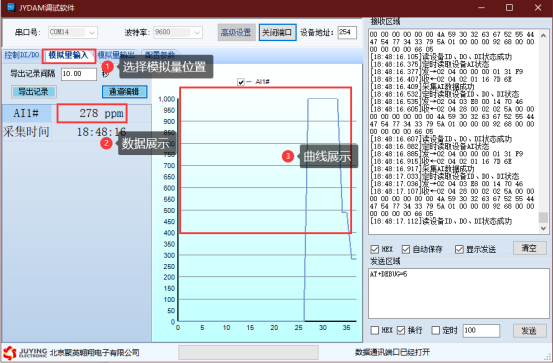Minimize the JYDAM window
Viewport: 553px width, 363px height.
click(481, 7)
